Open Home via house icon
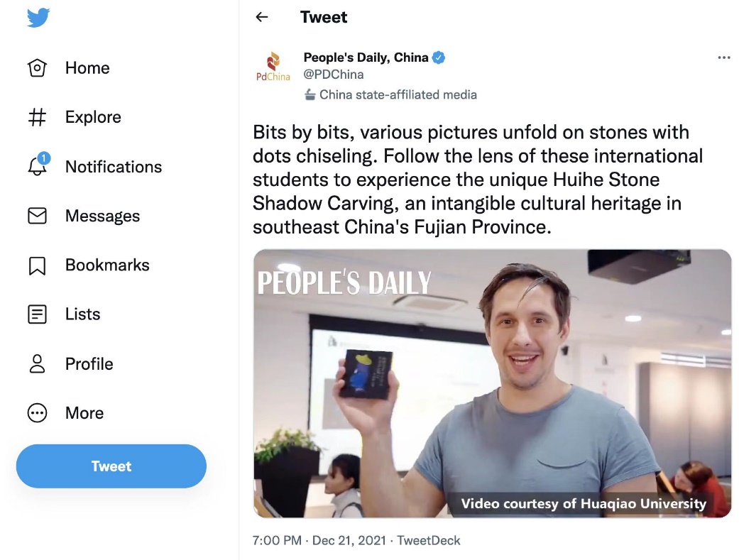 (x=37, y=68)
